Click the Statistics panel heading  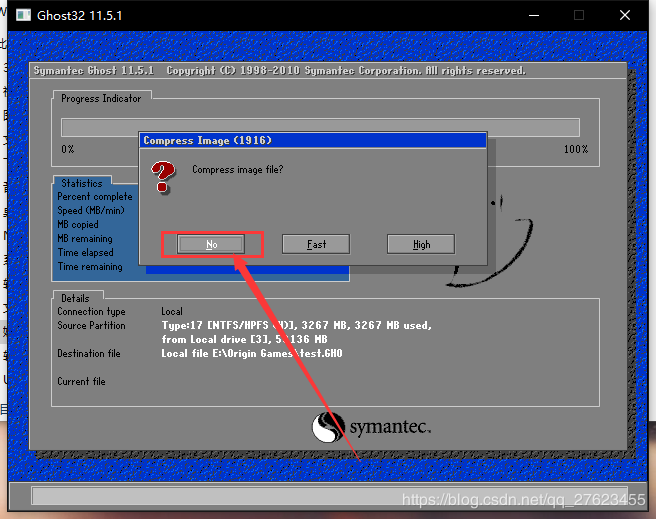tap(82, 183)
